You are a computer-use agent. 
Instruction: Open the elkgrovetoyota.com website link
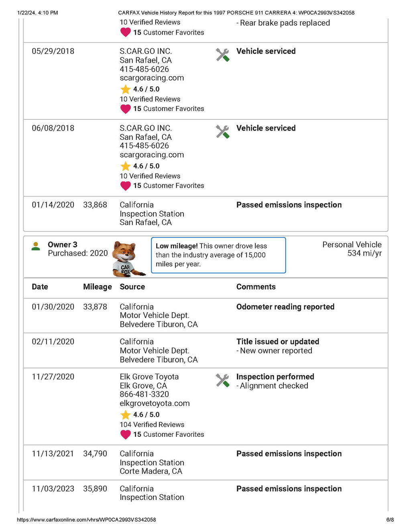click(x=155, y=403)
